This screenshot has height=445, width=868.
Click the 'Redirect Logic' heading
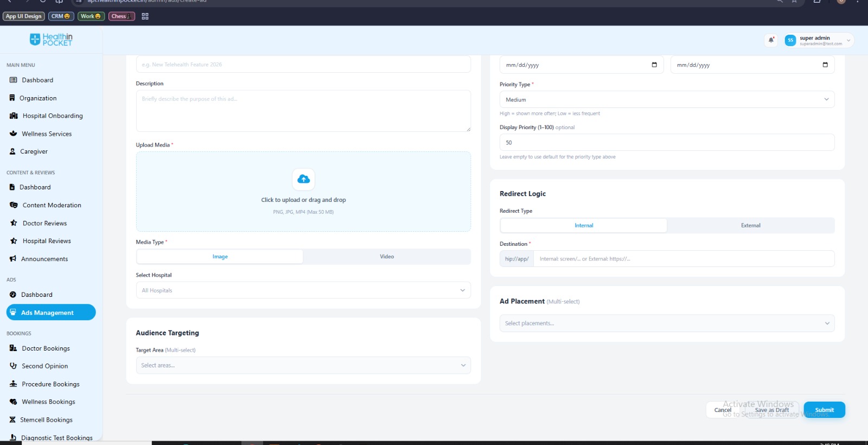point(522,194)
